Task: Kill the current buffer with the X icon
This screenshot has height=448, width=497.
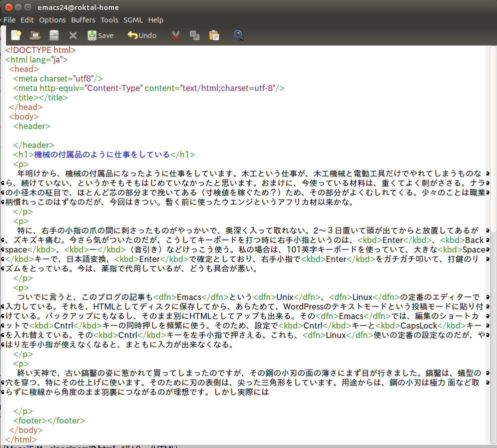Action: point(73,35)
